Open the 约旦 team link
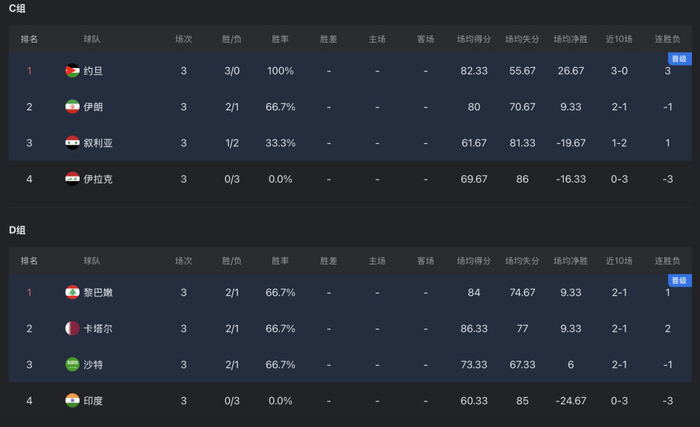The height and width of the screenshot is (427, 700). [93, 71]
